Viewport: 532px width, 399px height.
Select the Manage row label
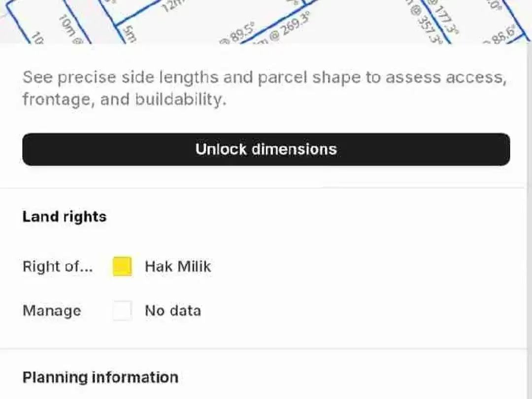[52, 310]
